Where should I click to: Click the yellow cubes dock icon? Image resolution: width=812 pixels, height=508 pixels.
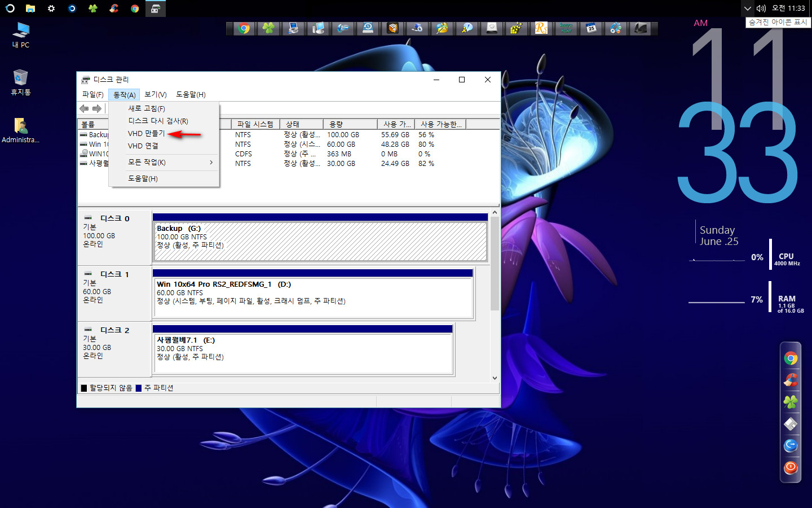517,28
